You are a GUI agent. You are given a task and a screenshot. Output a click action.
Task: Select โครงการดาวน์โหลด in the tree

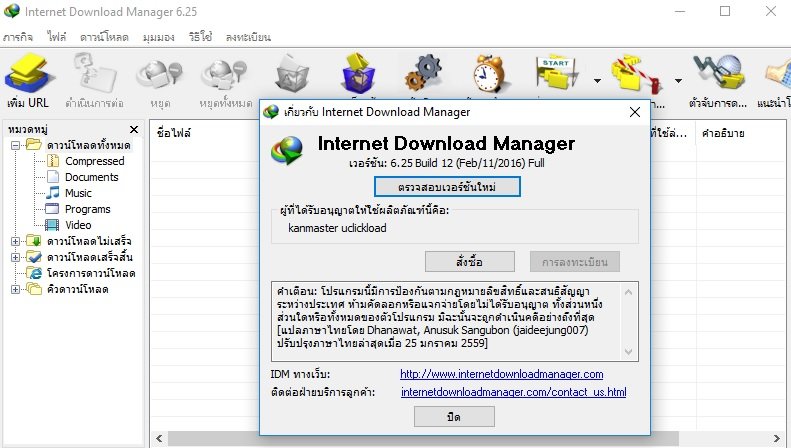coord(91,273)
